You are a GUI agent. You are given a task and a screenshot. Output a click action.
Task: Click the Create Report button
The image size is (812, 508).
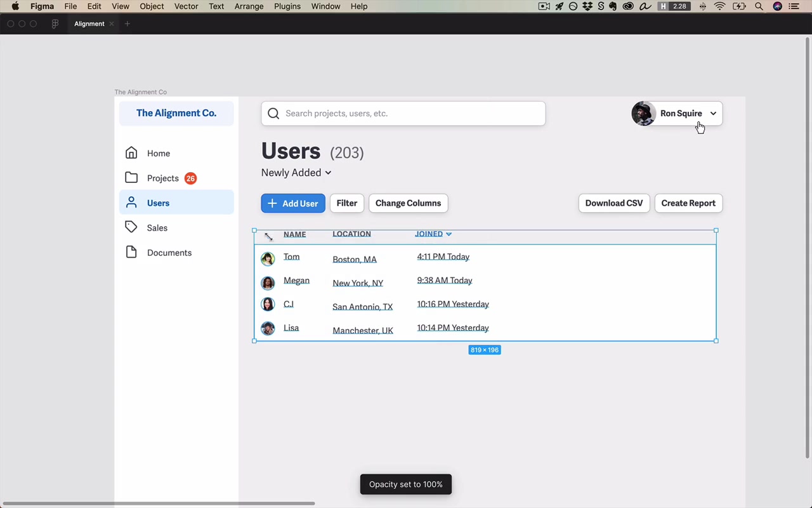pos(688,203)
